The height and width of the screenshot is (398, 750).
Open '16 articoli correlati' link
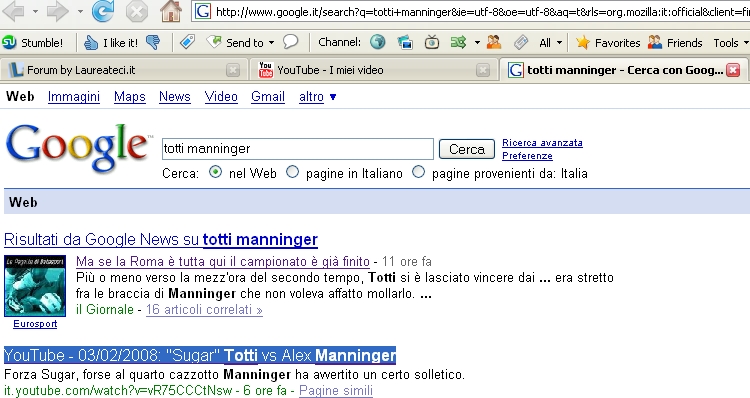[x=204, y=310]
